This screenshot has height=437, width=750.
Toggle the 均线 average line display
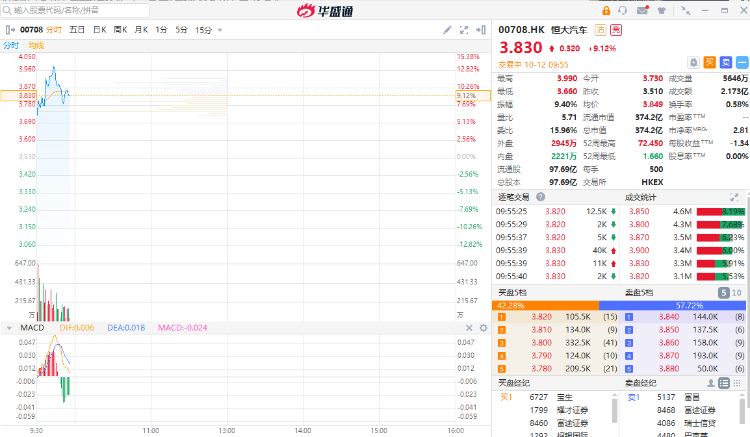[36, 45]
